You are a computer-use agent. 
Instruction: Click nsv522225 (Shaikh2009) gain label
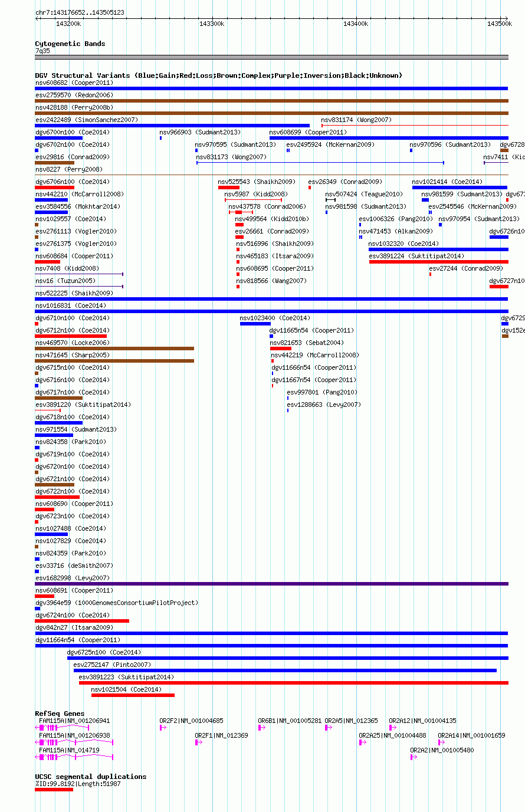pos(74,293)
